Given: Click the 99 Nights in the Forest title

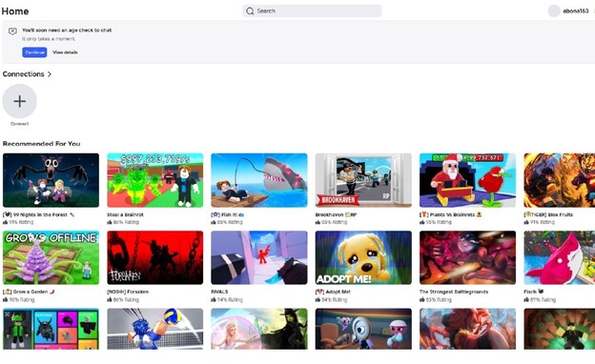Looking at the screenshot, I should (x=38, y=214).
